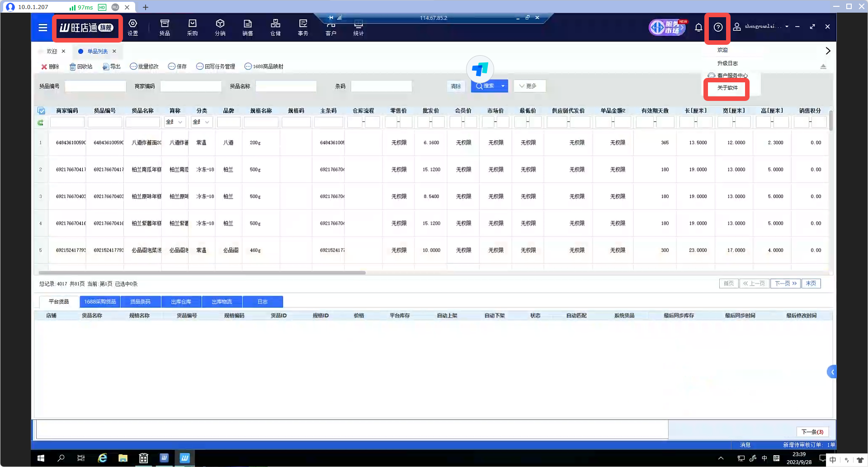Screen dimensions: 868x467
Task: Open the notification bell
Action: pos(698,27)
